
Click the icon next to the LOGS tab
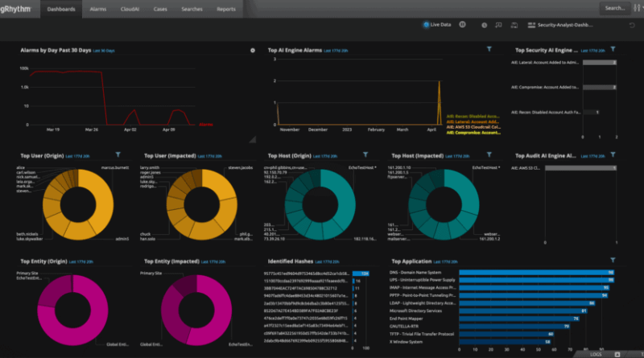pyautogui.click(x=617, y=354)
